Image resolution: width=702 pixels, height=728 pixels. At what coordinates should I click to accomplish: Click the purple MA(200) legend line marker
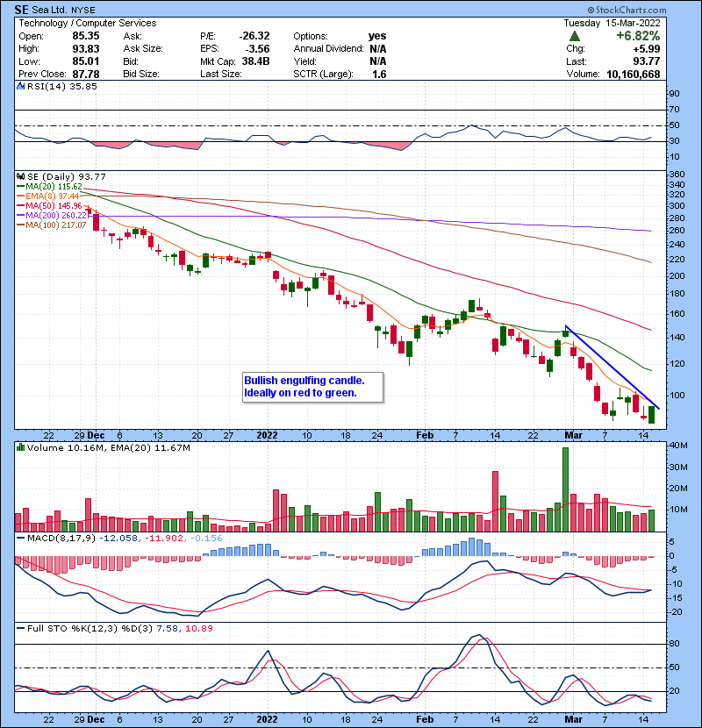pos(20,216)
